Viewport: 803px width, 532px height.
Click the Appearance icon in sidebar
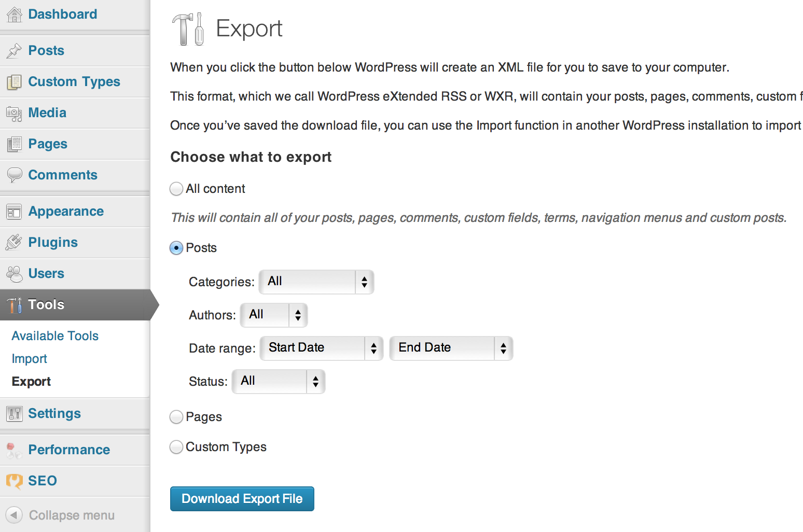coord(14,212)
